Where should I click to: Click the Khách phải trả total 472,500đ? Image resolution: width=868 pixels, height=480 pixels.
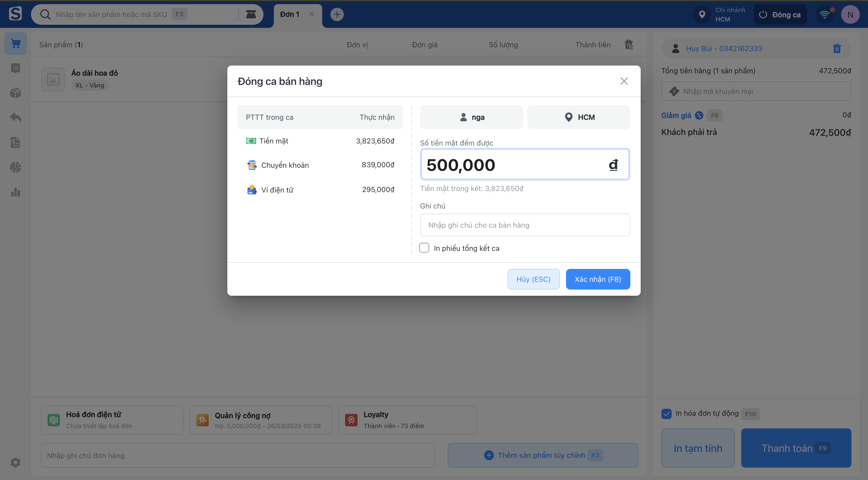(830, 133)
